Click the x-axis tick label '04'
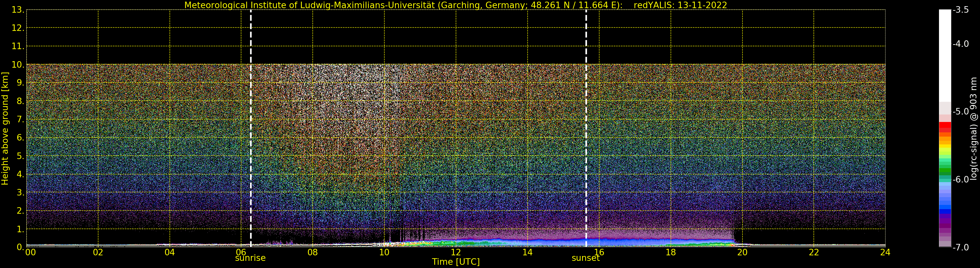Image resolution: width=980 pixels, height=268 pixels. [x=170, y=252]
